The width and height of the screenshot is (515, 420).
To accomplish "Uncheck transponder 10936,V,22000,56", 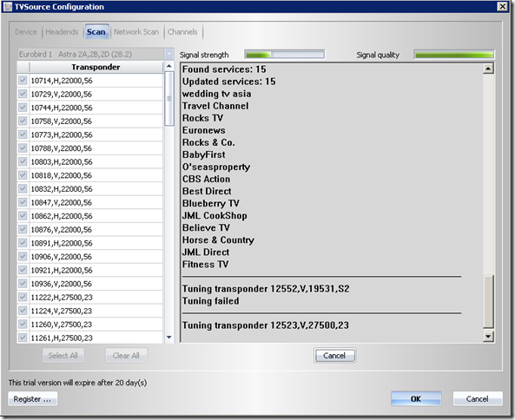I will click(23, 284).
